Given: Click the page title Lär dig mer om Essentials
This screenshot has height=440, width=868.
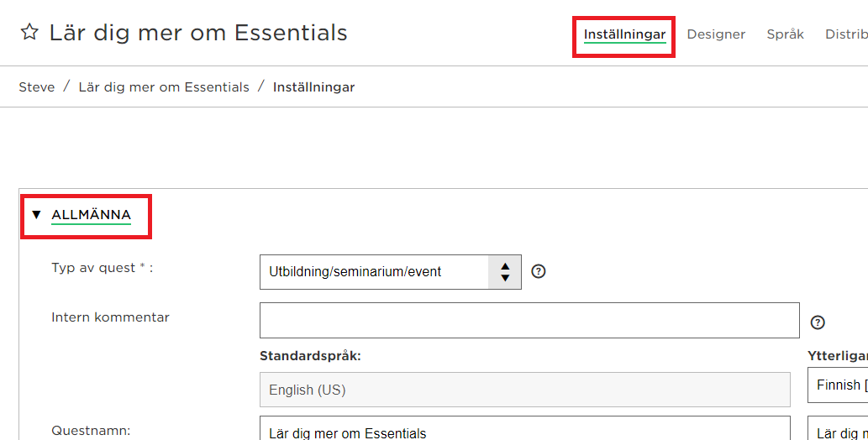Looking at the screenshot, I should 198,33.
